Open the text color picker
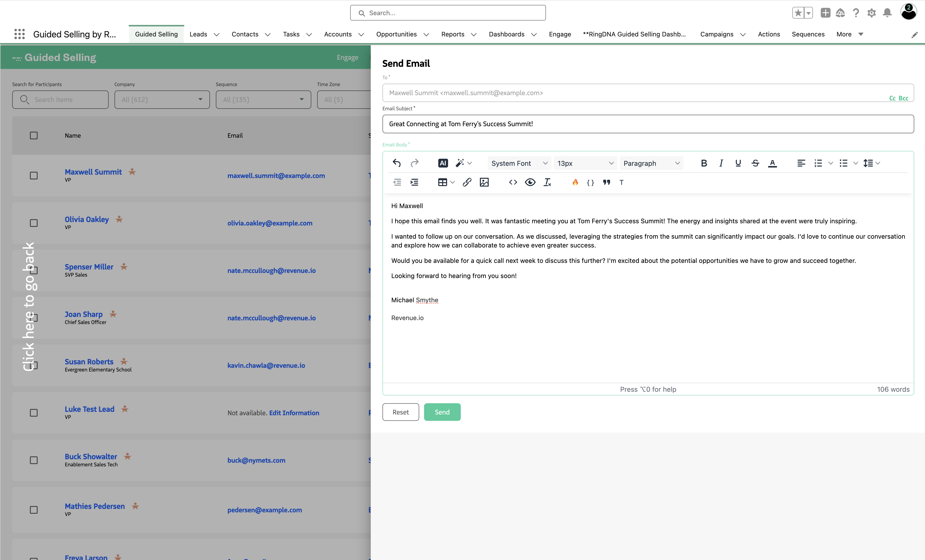Screen dimensions: 925x560 coord(772,163)
